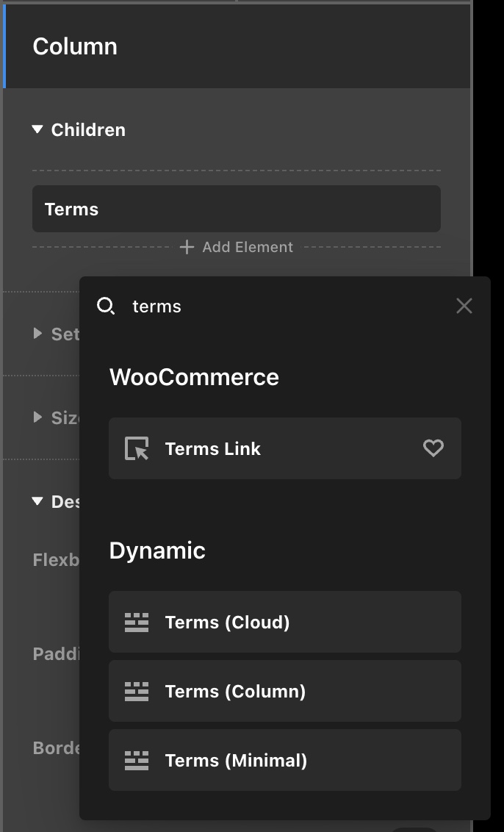Choose the Terms (Column) element
This screenshot has width=504, height=832.
coord(284,691)
